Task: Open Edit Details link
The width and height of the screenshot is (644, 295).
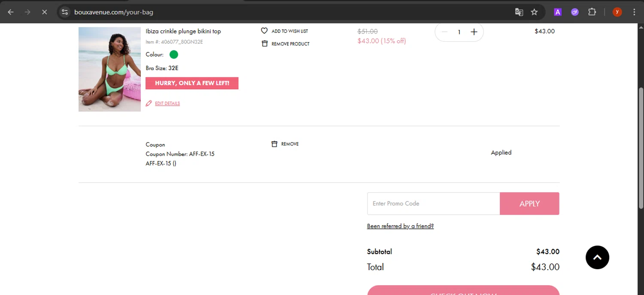Action: (x=167, y=103)
